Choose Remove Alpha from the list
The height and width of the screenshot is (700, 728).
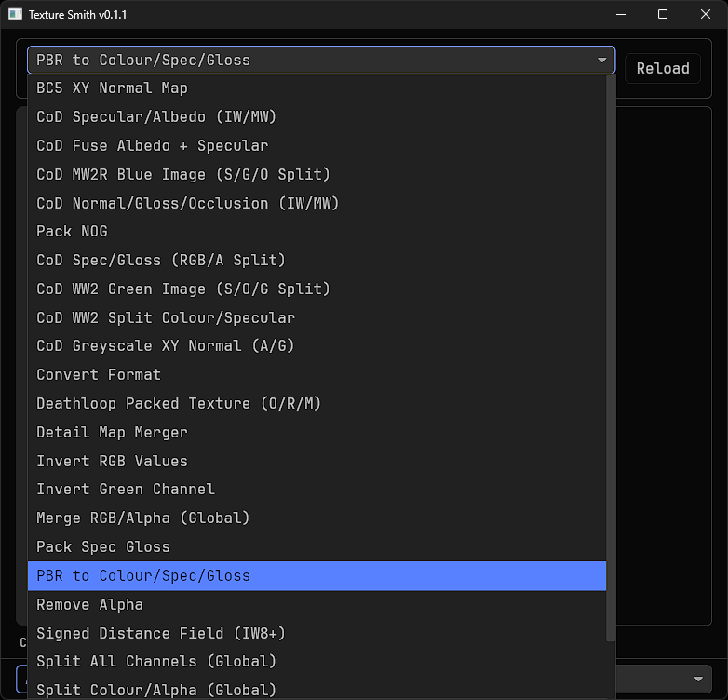(x=317, y=605)
